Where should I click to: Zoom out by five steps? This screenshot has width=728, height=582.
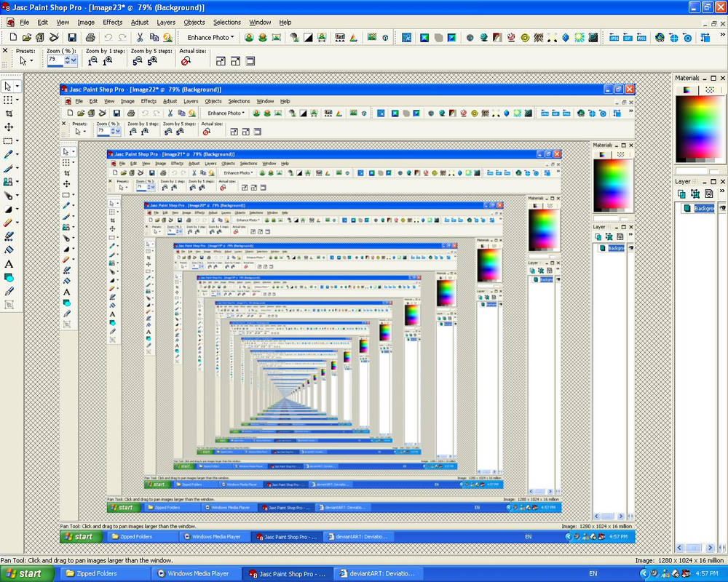click(x=138, y=61)
